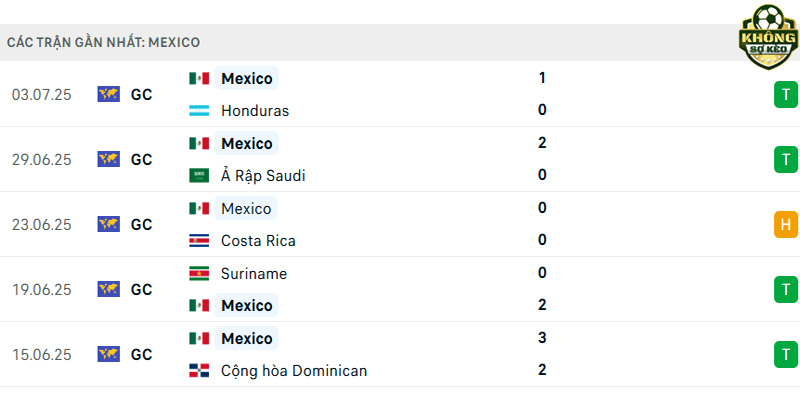Click the GC competition icon for 03.07.25

point(109,94)
